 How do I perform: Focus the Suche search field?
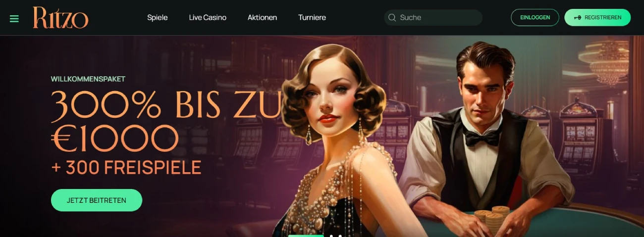433,18
